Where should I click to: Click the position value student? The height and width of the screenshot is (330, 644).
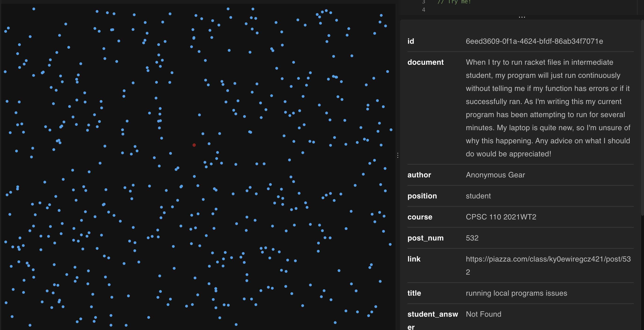(x=478, y=196)
